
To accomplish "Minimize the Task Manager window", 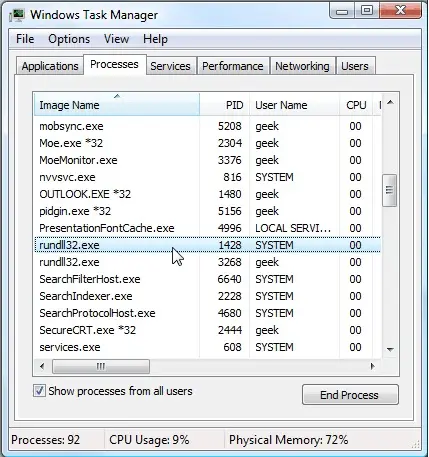I will [x=342, y=11].
